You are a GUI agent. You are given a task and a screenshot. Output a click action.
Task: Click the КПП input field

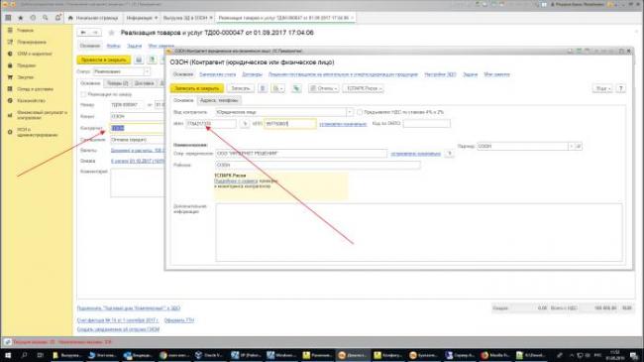pyautogui.click(x=290, y=123)
